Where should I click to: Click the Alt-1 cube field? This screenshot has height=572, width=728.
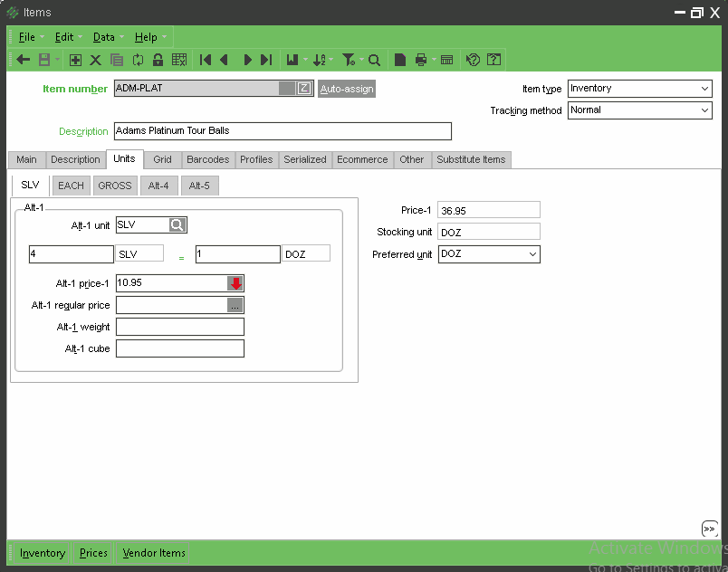click(180, 348)
